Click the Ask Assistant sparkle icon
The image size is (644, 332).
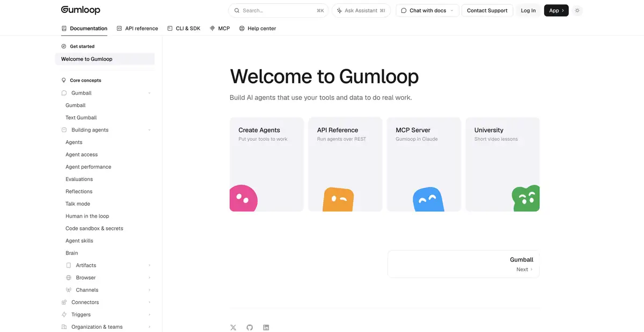pyautogui.click(x=339, y=10)
